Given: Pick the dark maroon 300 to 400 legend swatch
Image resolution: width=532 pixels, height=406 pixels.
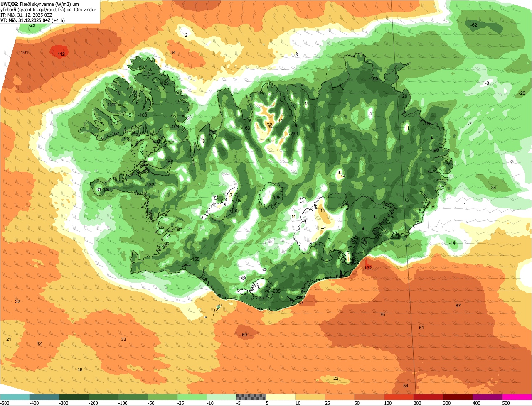Looking at the screenshot, I should pos(458,397).
